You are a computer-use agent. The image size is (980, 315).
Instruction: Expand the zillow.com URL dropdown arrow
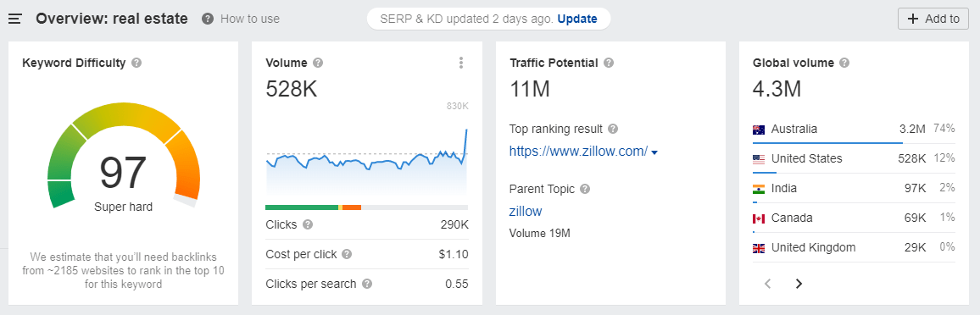[x=654, y=152]
